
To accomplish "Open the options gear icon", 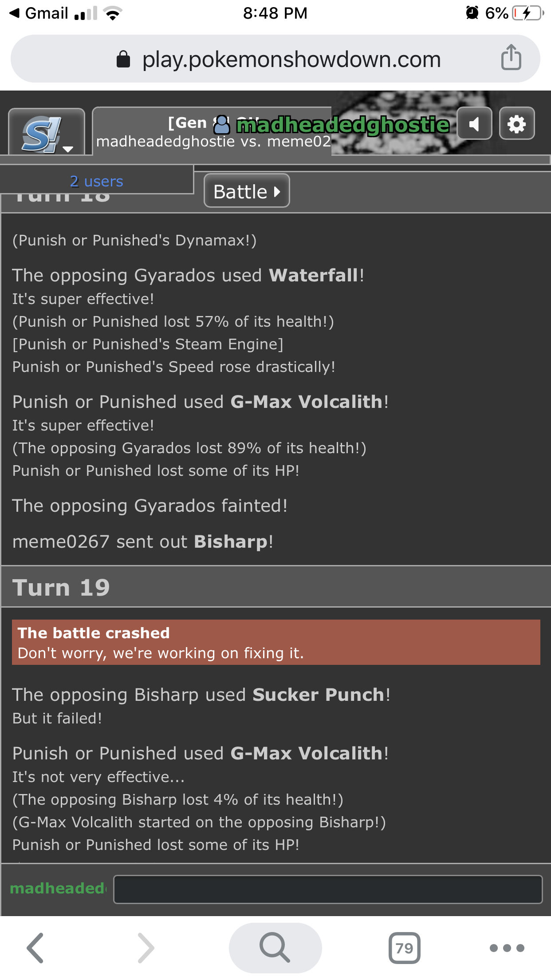I will tap(517, 124).
